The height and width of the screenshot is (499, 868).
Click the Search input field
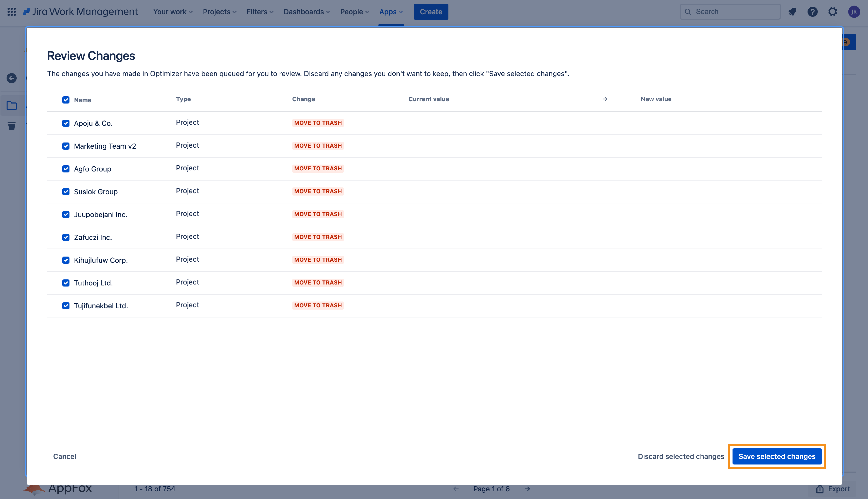[733, 12]
